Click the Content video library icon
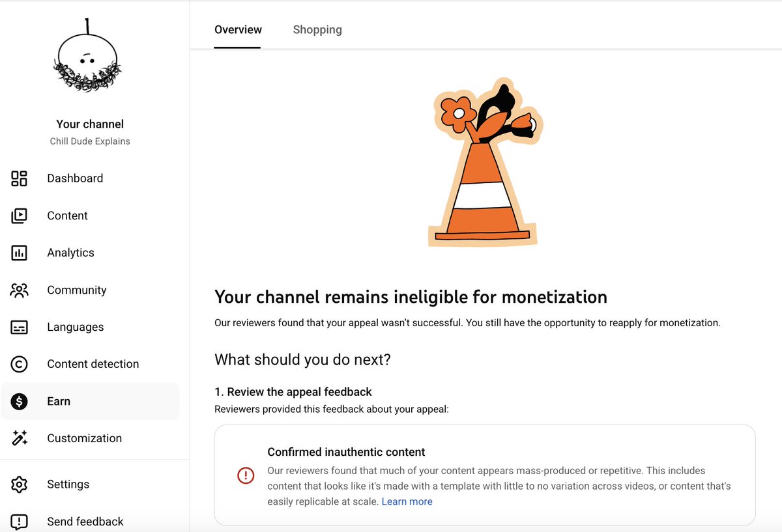Viewport: 782px width, 532px height. tap(19, 216)
